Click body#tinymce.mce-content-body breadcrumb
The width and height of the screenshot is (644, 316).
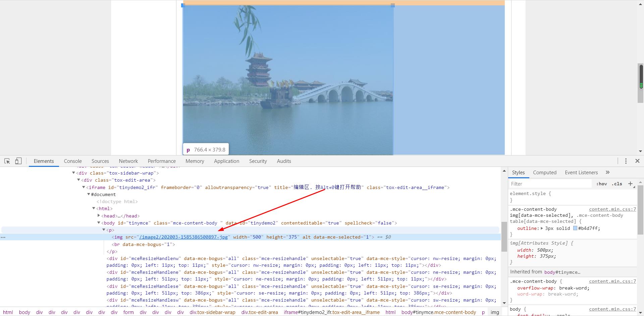click(439, 312)
